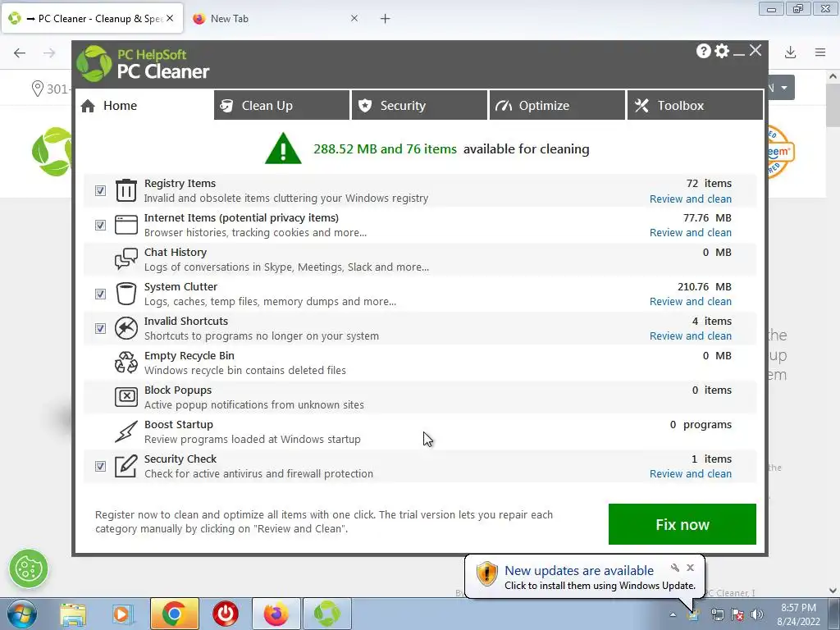Uncheck the Security Check checkbox
The image size is (840, 630).
pyautogui.click(x=100, y=466)
